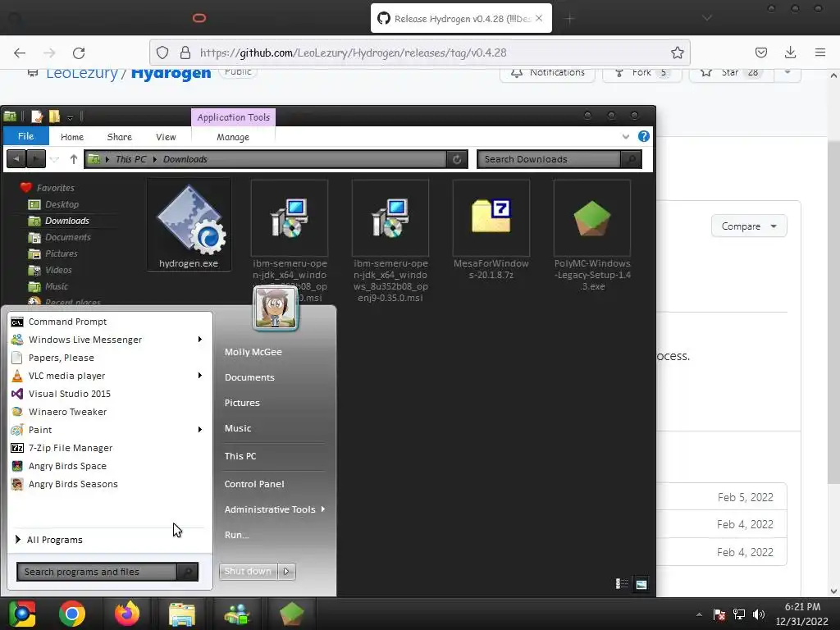Open File Explorer from taskbar
The width and height of the screenshot is (840, 630).
tap(182, 614)
